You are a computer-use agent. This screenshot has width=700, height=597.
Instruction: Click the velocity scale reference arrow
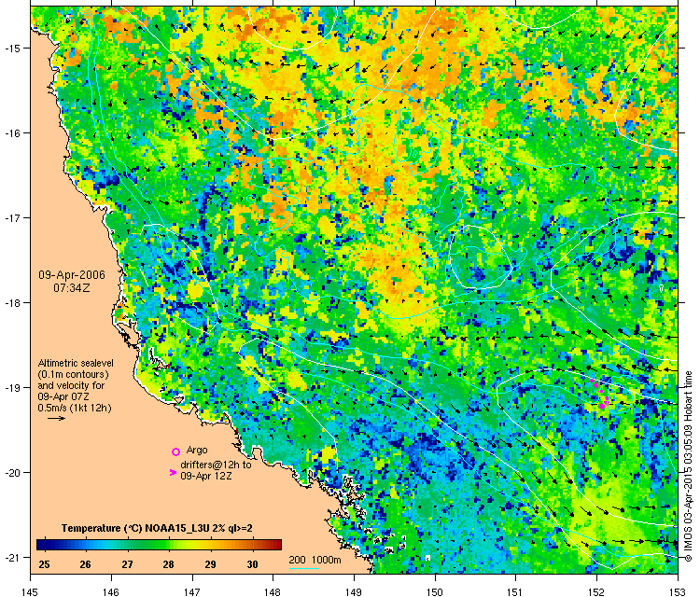57,418
